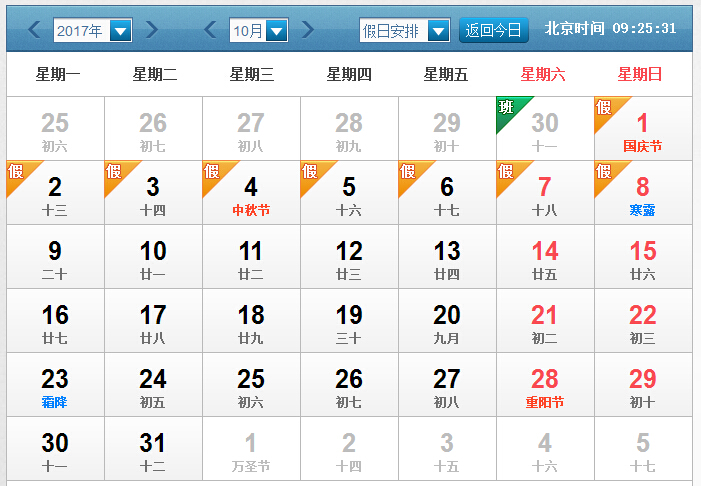The height and width of the screenshot is (486, 701).
Task: Click the 星期五 column header
Action: pyautogui.click(x=446, y=74)
